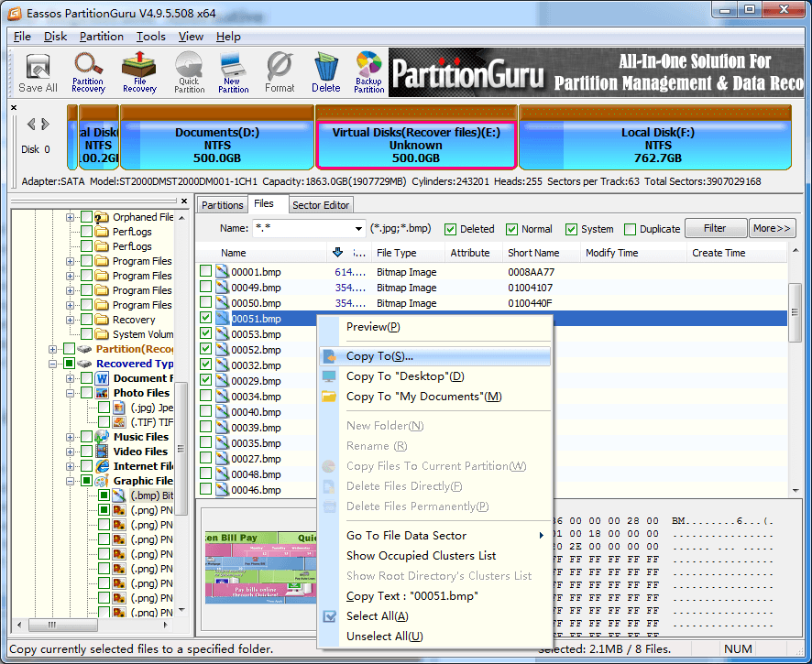Click the Copy To(S) menu icon
The height and width of the screenshot is (664, 812).
(329, 356)
